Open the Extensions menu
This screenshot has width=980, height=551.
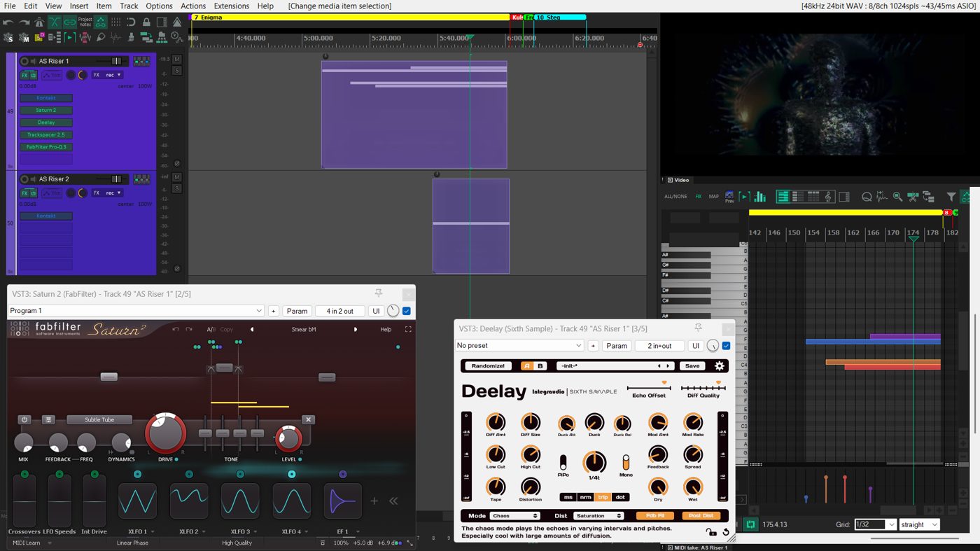(231, 6)
